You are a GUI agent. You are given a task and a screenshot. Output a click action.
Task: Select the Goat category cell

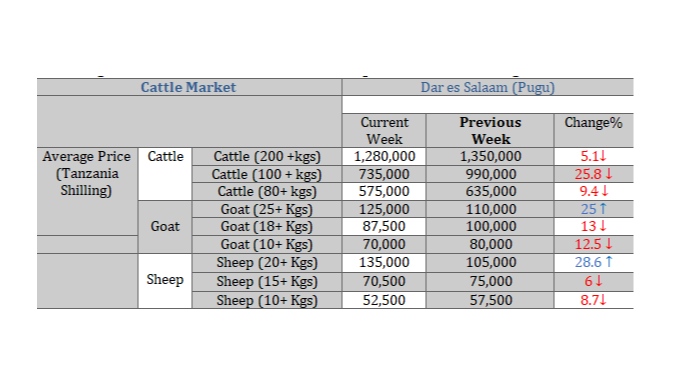pos(165,226)
